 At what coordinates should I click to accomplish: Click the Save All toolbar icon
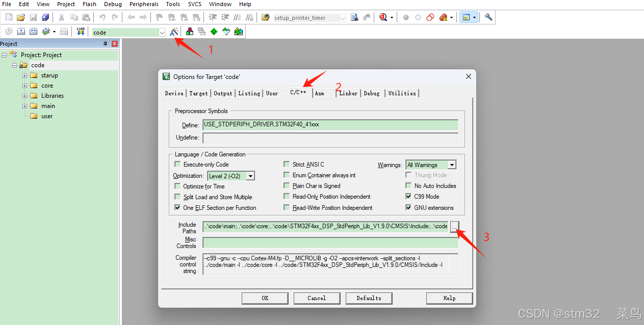tap(45, 17)
